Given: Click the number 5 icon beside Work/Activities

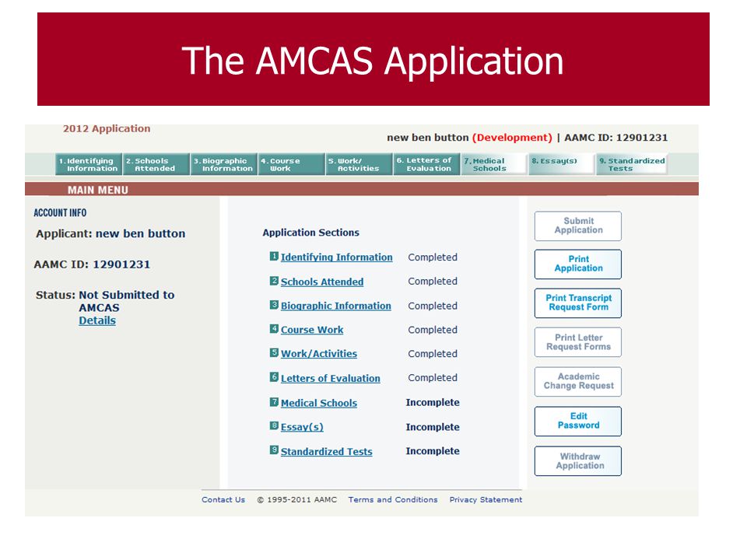Looking at the screenshot, I should [x=274, y=353].
